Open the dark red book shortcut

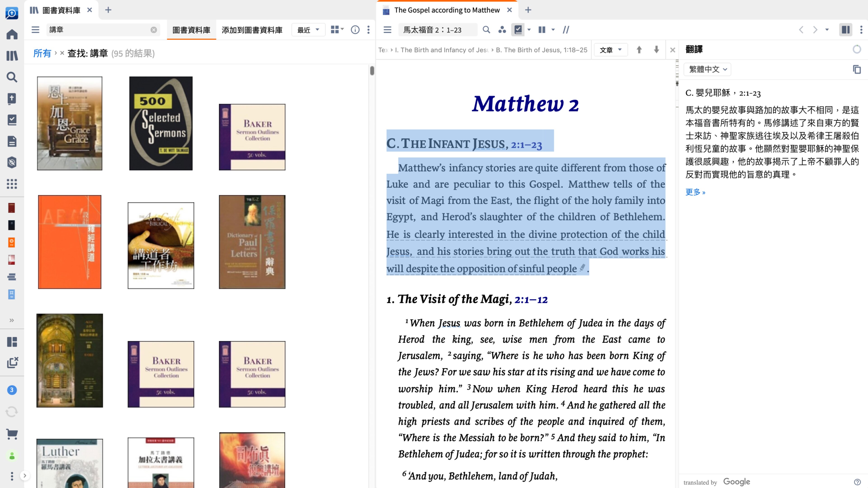(x=12, y=208)
